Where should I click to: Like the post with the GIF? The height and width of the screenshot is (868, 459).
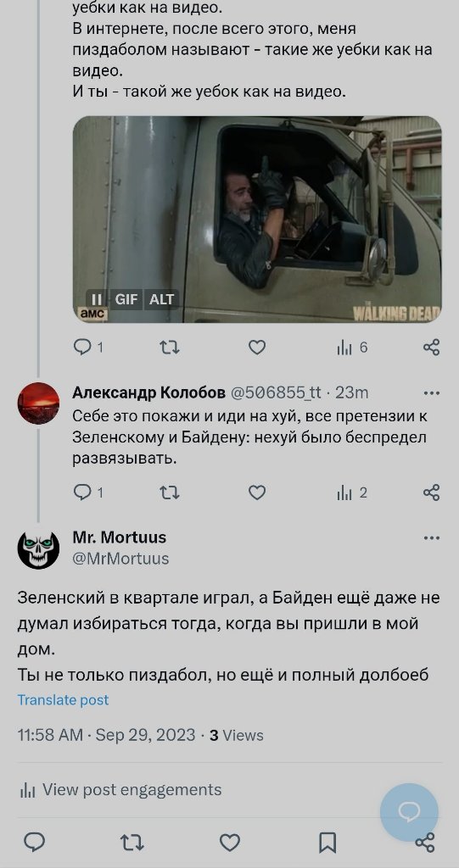point(257,348)
